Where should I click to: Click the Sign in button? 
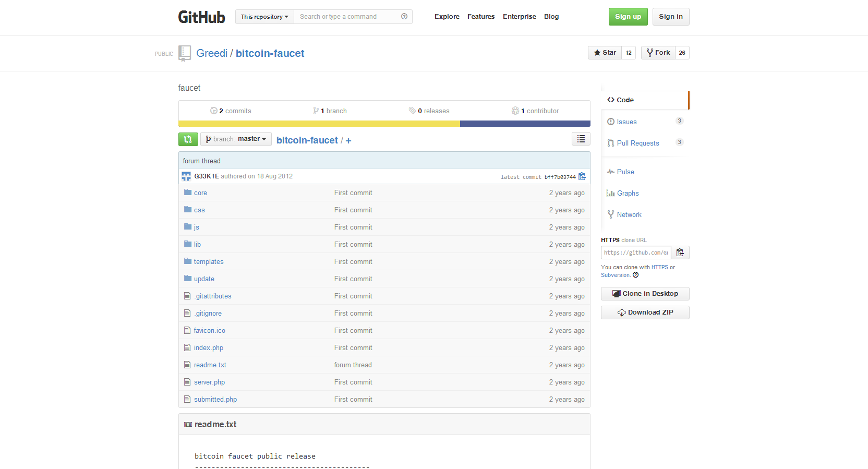pyautogui.click(x=671, y=17)
